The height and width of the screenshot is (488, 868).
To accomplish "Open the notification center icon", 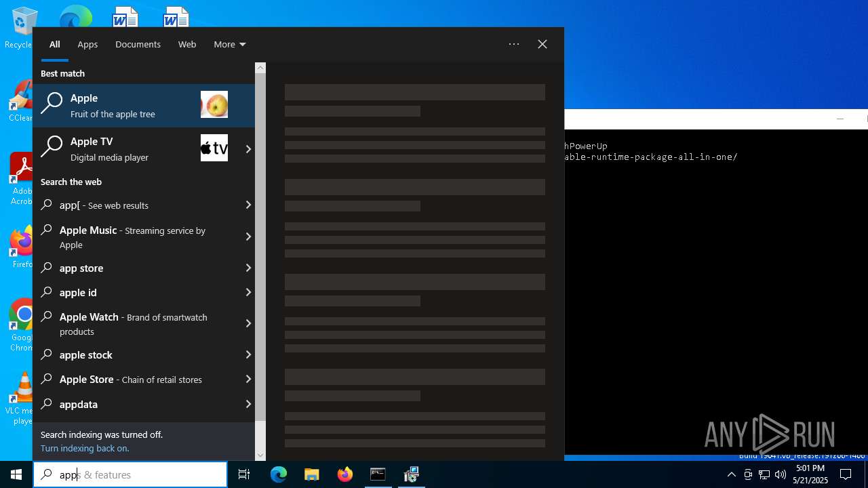I will tap(846, 474).
